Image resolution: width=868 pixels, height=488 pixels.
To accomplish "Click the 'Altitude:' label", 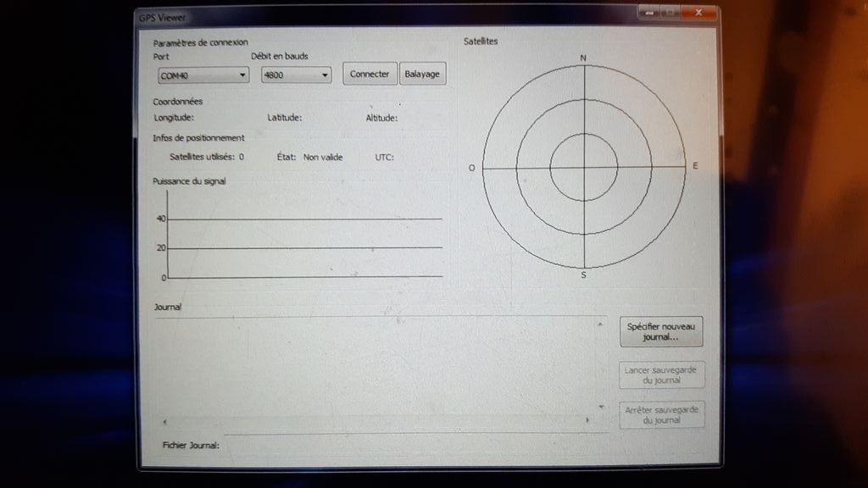I will (381, 118).
